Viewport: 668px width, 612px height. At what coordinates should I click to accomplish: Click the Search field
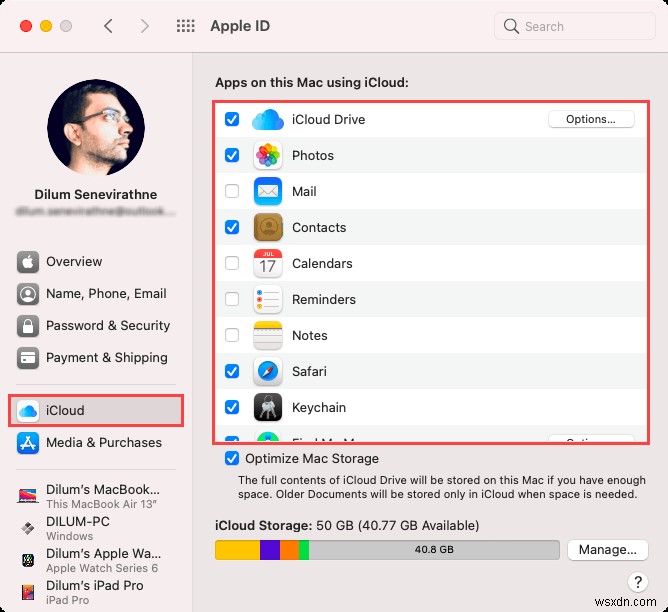coord(574,26)
